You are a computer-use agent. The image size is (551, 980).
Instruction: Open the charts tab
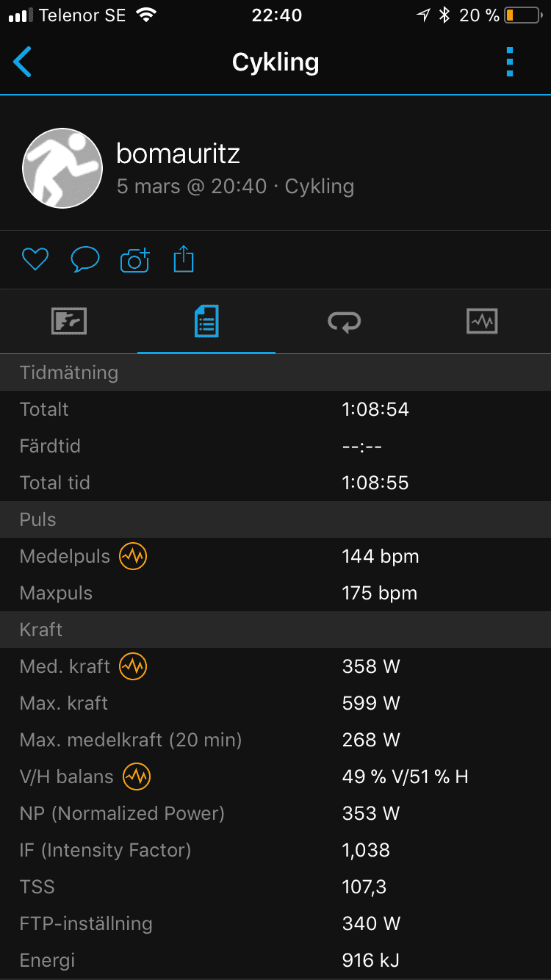(x=482, y=321)
